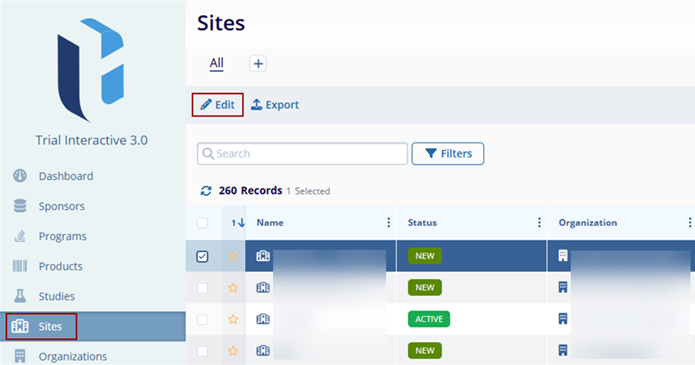Open the Status column options menu
The height and width of the screenshot is (365, 695).
click(539, 223)
